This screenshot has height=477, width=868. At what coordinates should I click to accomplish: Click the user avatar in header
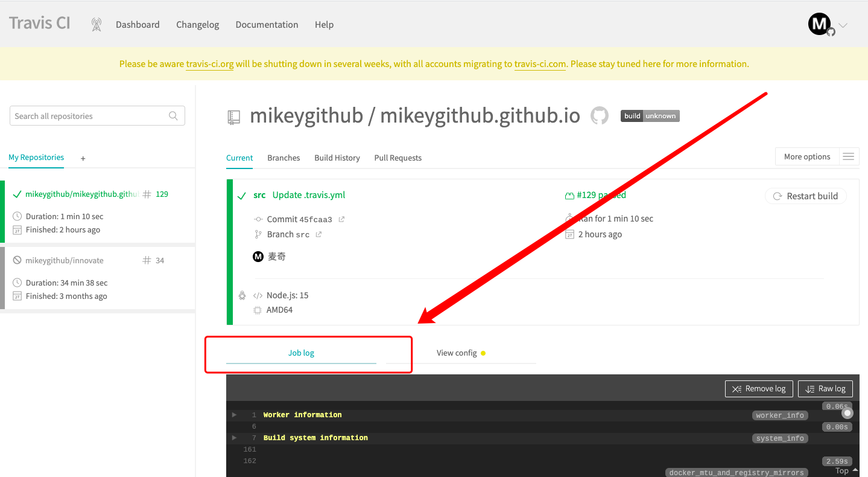(819, 24)
